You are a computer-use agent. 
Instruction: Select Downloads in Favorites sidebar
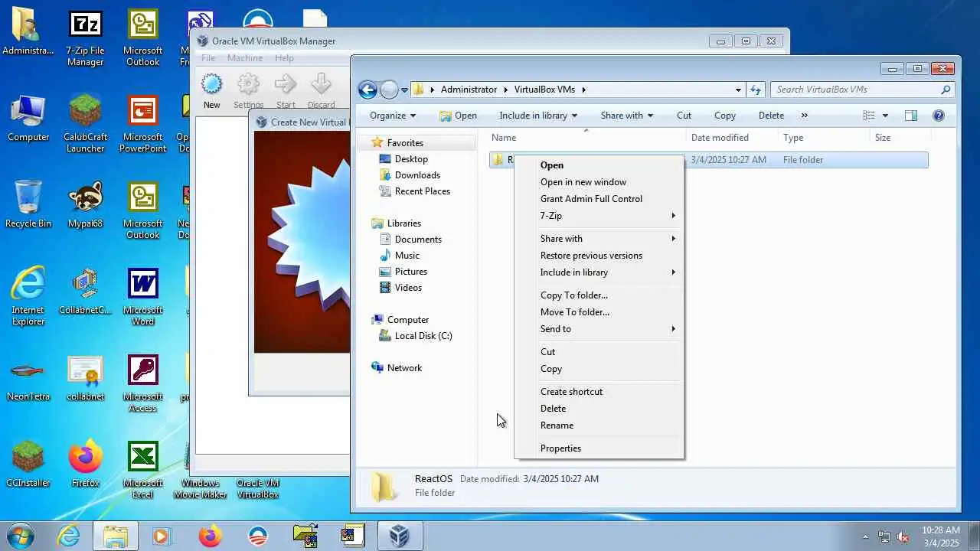(417, 175)
